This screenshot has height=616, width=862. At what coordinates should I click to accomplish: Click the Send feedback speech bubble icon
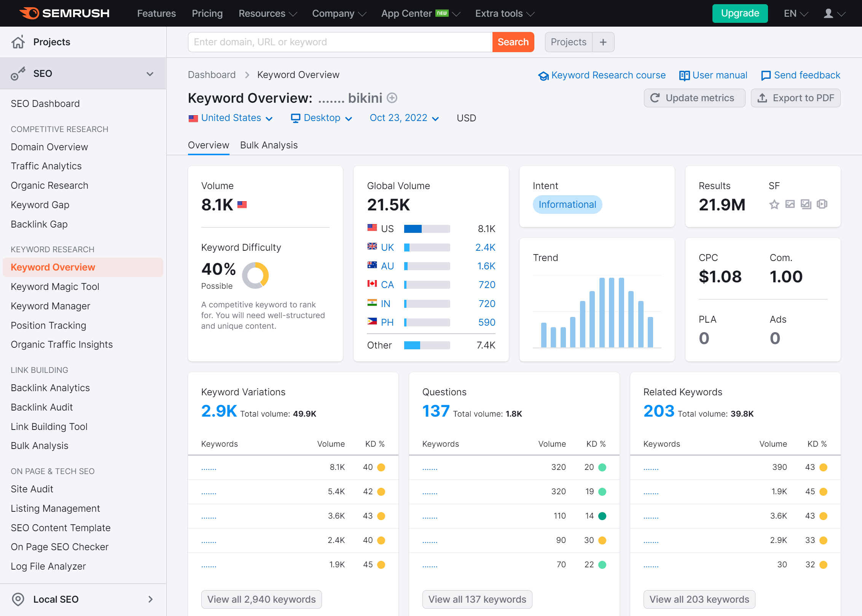point(766,76)
